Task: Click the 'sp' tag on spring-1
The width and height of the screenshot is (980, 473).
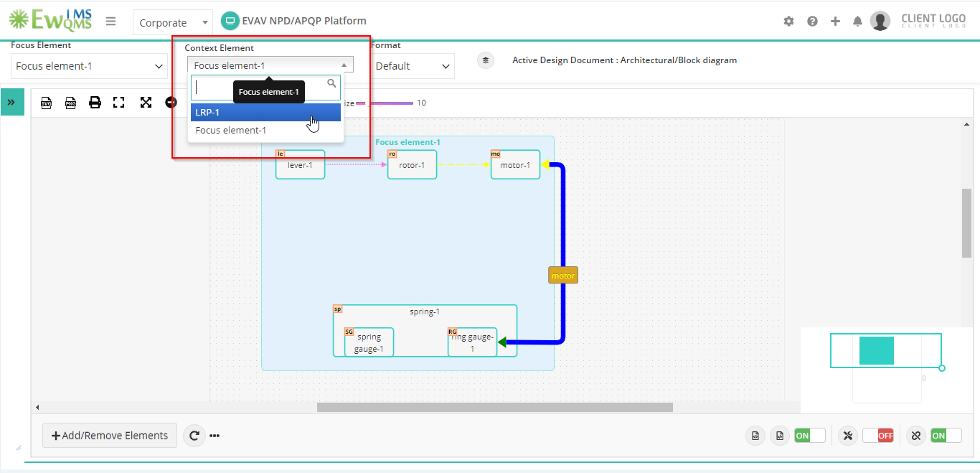Action: pos(337,309)
